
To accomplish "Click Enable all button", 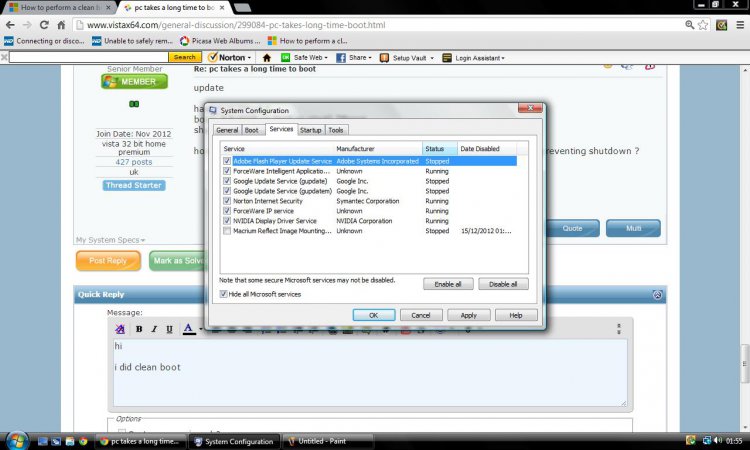I will pos(448,284).
